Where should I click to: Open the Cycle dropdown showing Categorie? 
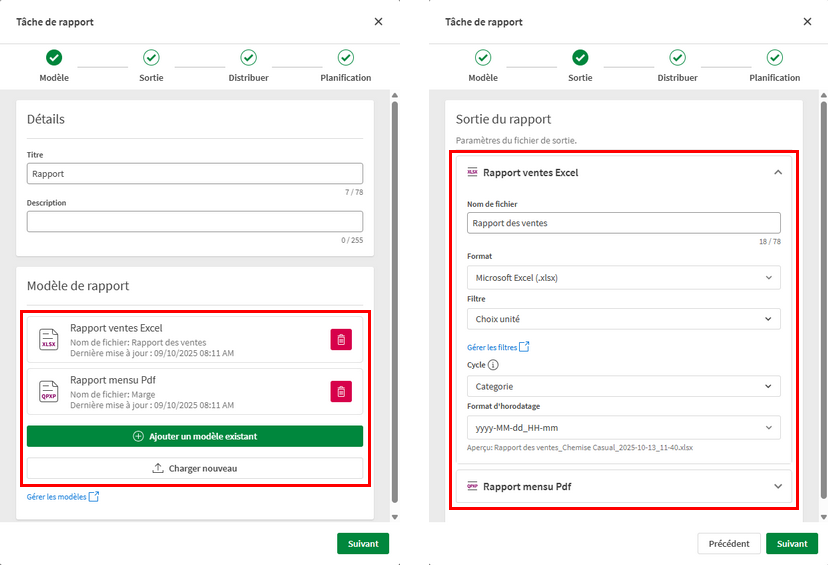point(623,386)
